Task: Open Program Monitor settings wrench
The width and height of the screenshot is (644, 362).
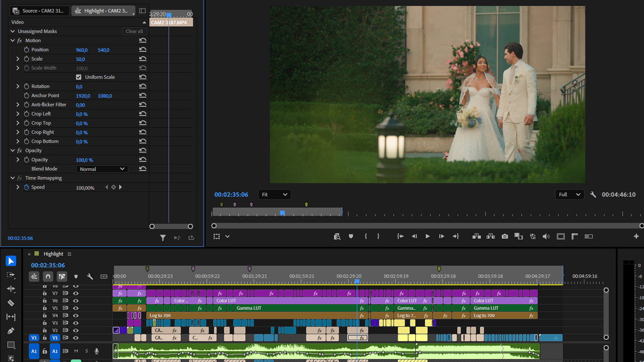Action: click(x=593, y=195)
